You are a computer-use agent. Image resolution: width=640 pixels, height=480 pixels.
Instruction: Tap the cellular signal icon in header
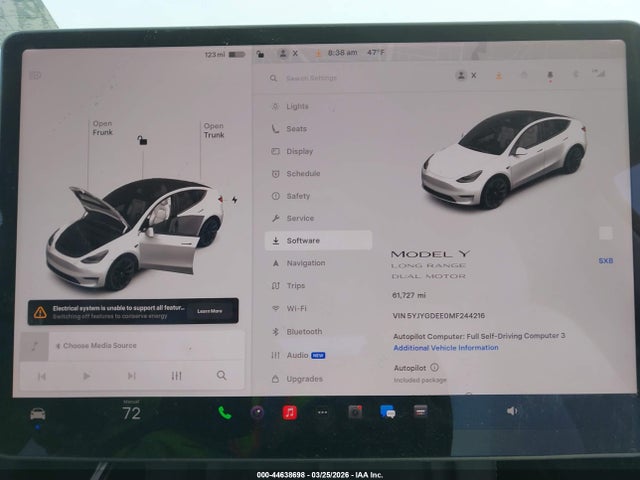(598, 73)
